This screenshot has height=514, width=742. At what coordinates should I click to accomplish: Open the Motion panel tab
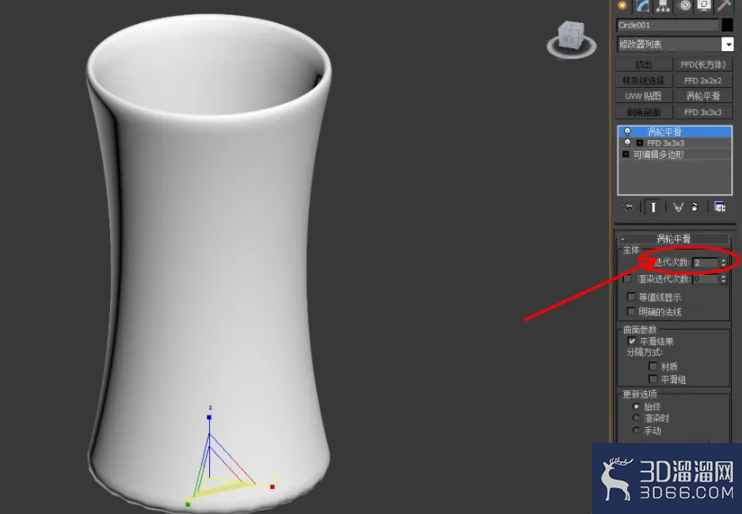point(684,6)
